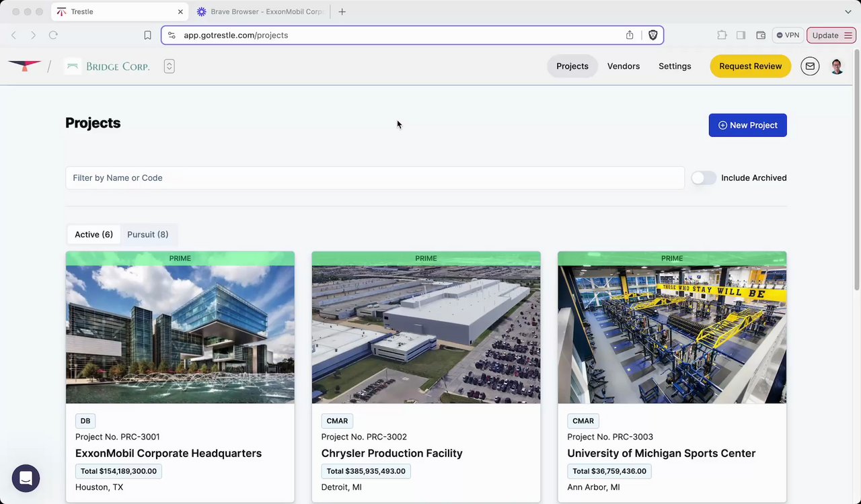Click Project No. PRC-3002 text
861x504 pixels.
[x=364, y=437]
